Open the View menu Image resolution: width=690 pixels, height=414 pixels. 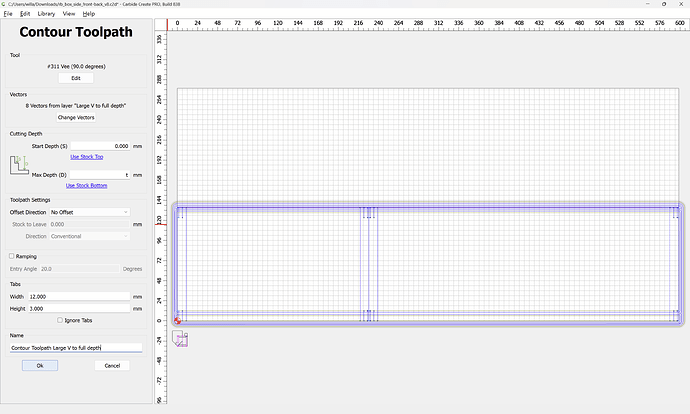click(69, 14)
